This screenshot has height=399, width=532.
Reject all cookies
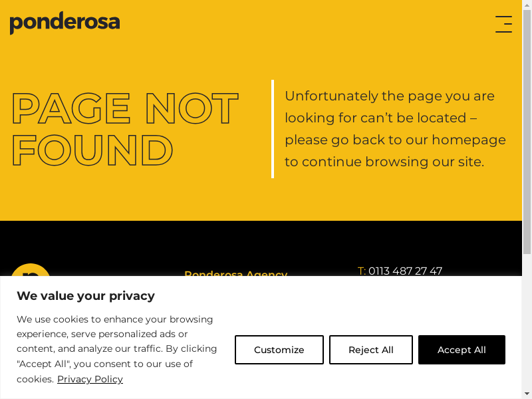point(370,350)
